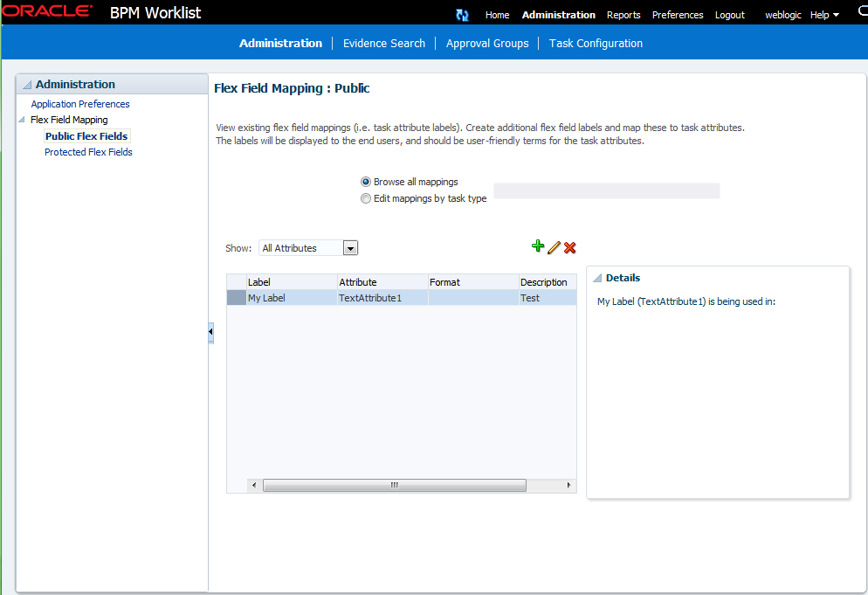Delete the selected mapping with red X

(569, 247)
